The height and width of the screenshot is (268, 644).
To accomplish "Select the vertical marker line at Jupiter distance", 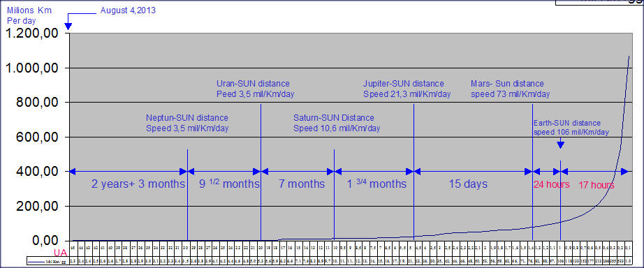I will click(x=414, y=172).
